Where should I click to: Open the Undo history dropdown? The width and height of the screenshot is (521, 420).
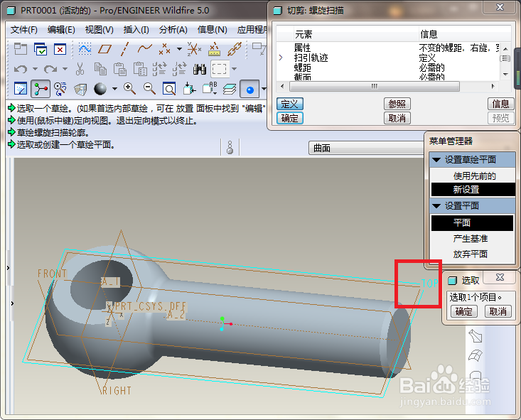click(35, 69)
